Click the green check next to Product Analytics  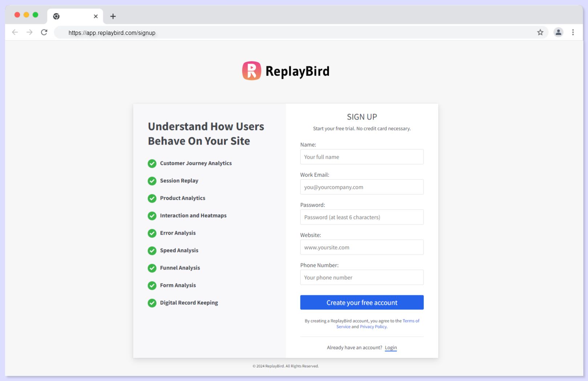tap(152, 198)
